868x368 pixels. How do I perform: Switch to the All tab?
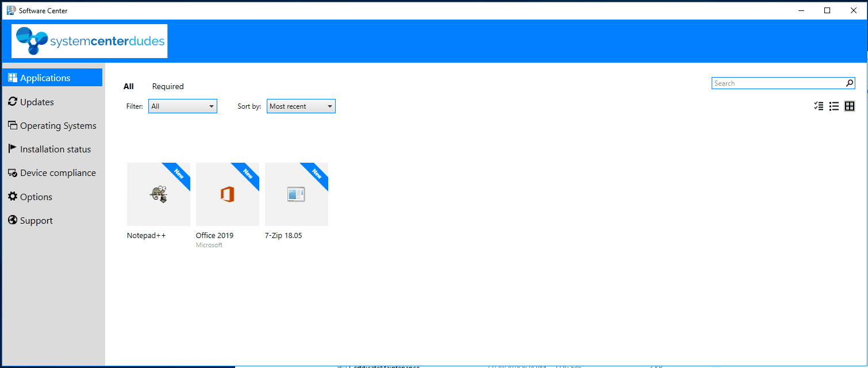pyautogui.click(x=128, y=86)
